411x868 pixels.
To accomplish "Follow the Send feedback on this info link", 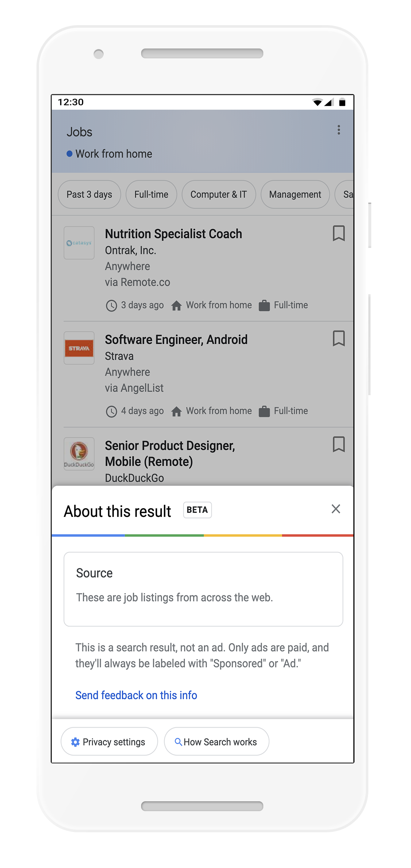I will pyautogui.click(x=136, y=695).
